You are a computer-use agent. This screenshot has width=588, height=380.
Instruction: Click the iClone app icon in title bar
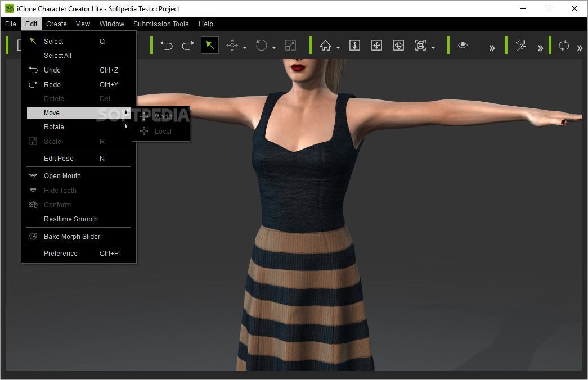tap(10, 8)
